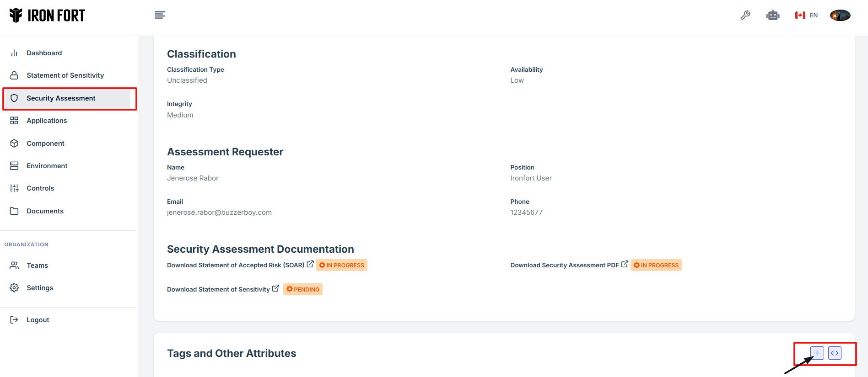The width and height of the screenshot is (868, 377).
Task: Click external link icon beside Statement of Sensitivity download
Action: pyautogui.click(x=275, y=288)
